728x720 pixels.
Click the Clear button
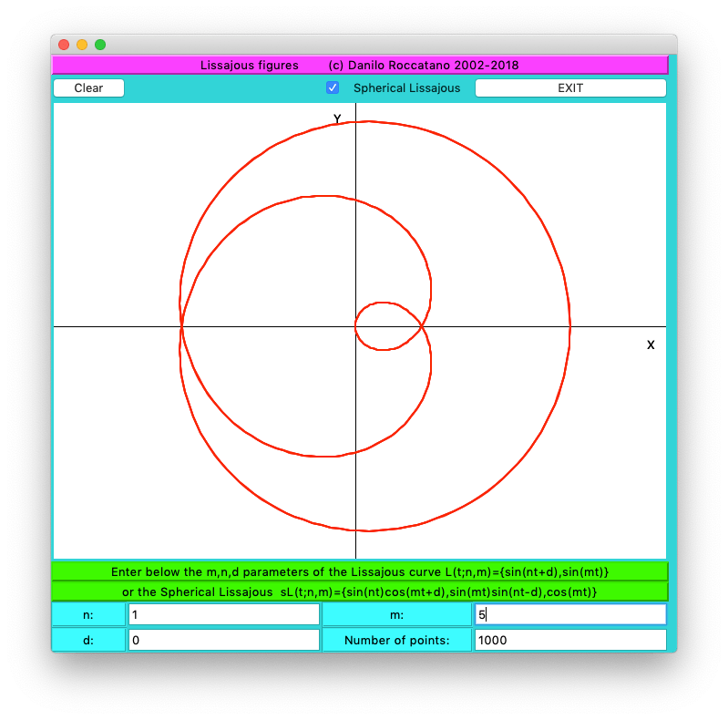pyautogui.click(x=88, y=88)
